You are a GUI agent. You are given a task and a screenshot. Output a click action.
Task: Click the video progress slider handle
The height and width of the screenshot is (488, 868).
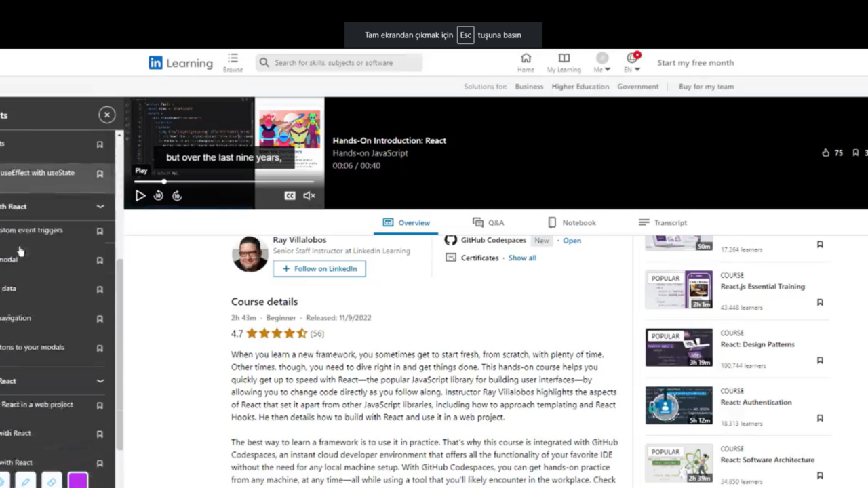163,182
